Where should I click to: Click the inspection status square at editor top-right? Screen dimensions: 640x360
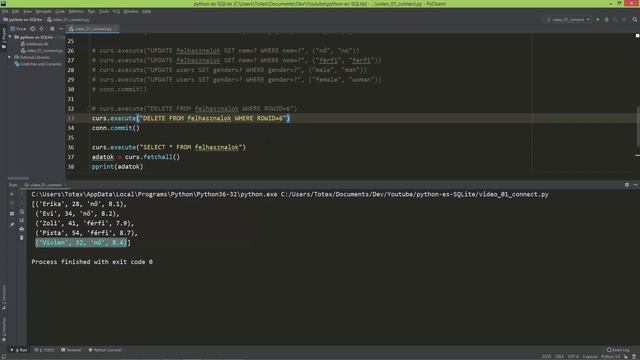[x=638, y=36]
